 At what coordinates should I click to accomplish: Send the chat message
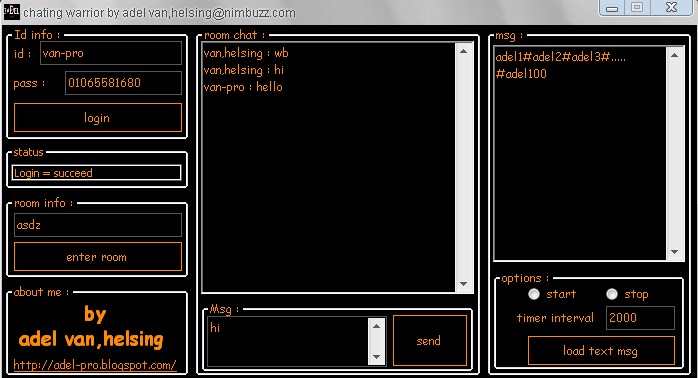(430, 341)
